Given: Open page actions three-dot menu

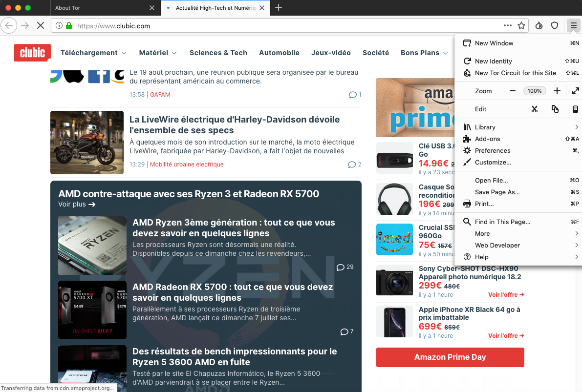Looking at the screenshot, I should 507,25.
